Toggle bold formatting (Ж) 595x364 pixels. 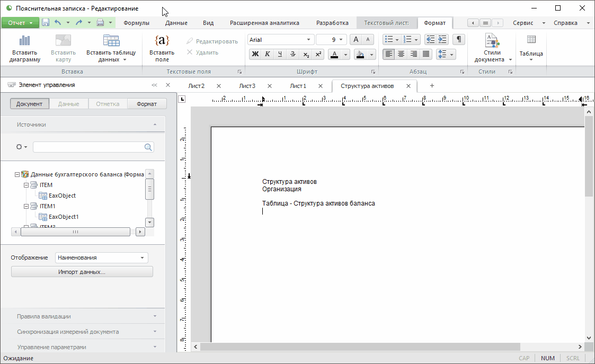tap(255, 54)
